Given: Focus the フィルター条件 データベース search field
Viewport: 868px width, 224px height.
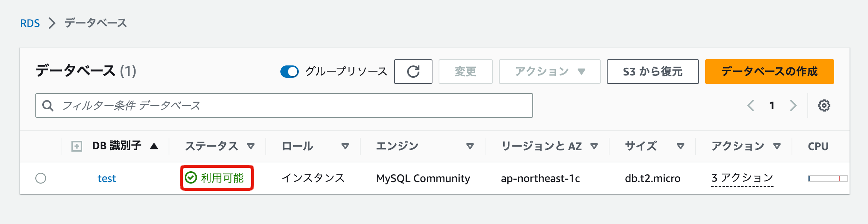Looking at the screenshot, I should click(x=292, y=105).
